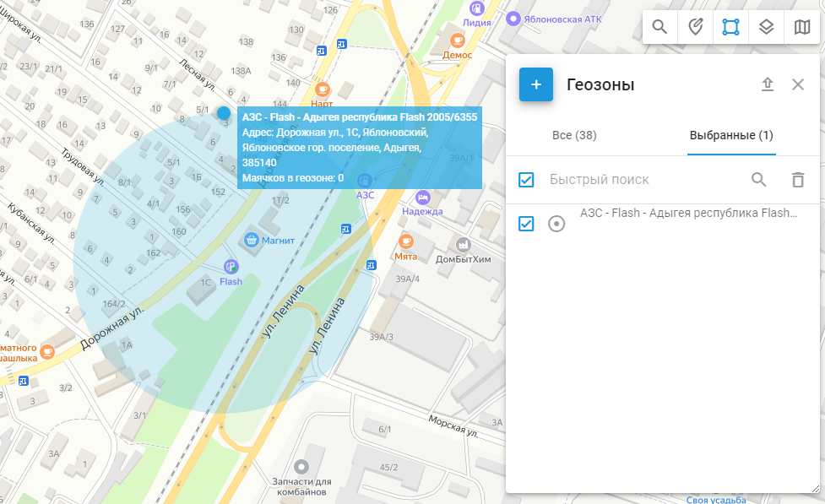Viewport: 825px width, 504px height.
Task: Select the АЗС - Flash - Адыгея республика list entry
Action: coord(689,213)
